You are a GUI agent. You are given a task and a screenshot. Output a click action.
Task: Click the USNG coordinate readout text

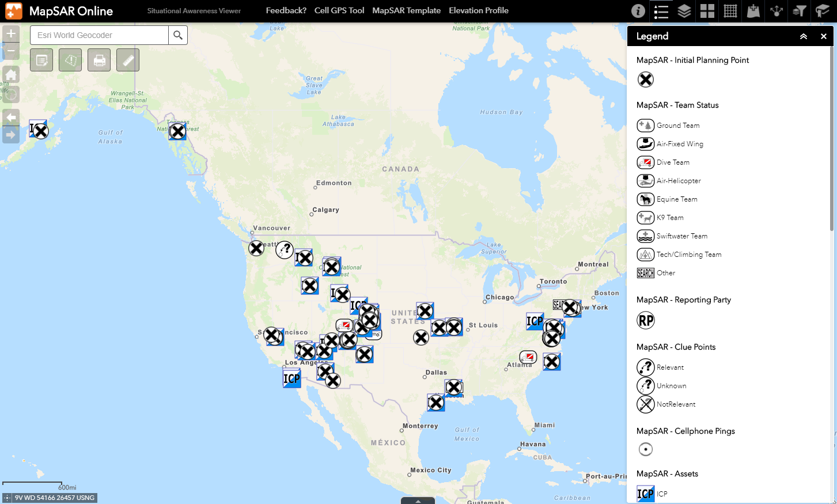pyautogui.click(x=55, y=498)
